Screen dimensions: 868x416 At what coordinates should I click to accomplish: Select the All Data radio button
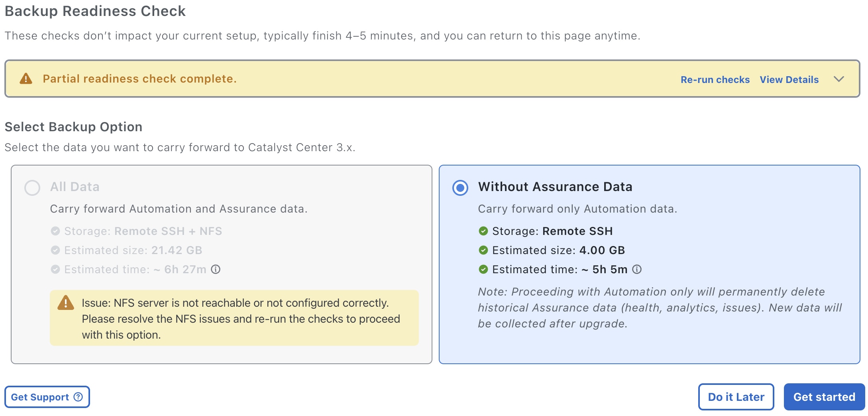pos(32,187)
